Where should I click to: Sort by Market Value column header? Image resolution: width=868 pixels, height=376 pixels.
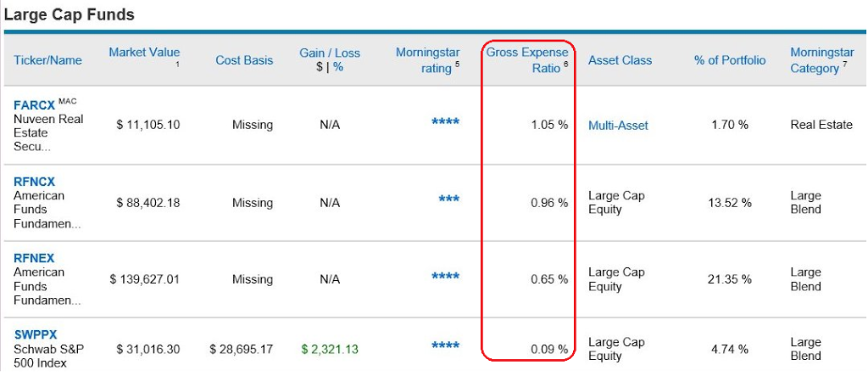point(144,53)
